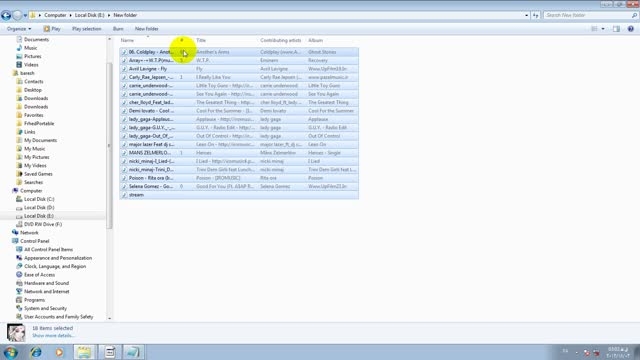
Task: Sort by the Name column header
Action: [127, 40]
